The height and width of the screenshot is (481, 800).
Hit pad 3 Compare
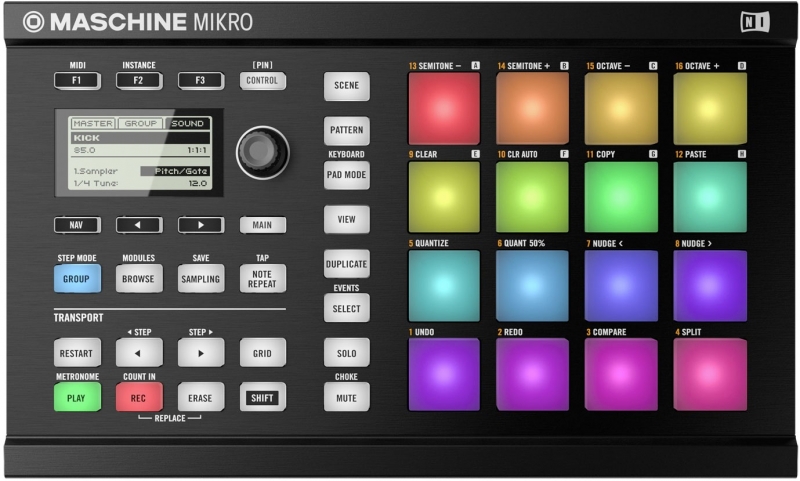621,374
